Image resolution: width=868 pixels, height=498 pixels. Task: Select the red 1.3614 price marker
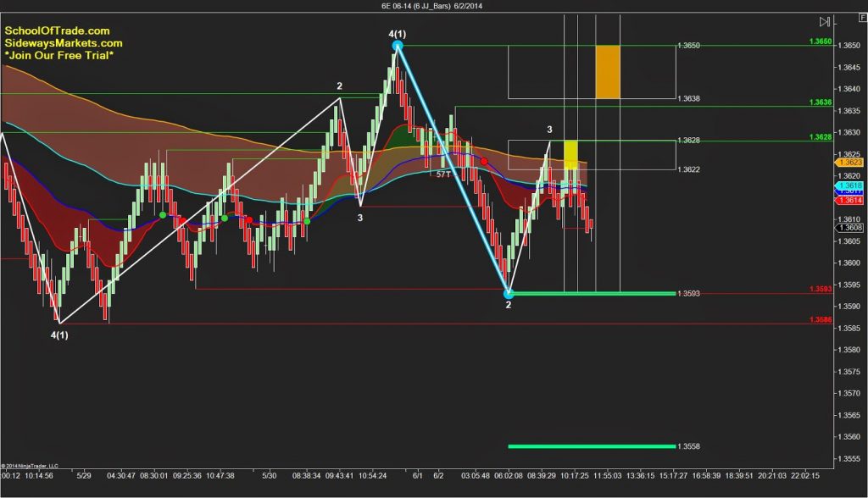click(849, 201)
